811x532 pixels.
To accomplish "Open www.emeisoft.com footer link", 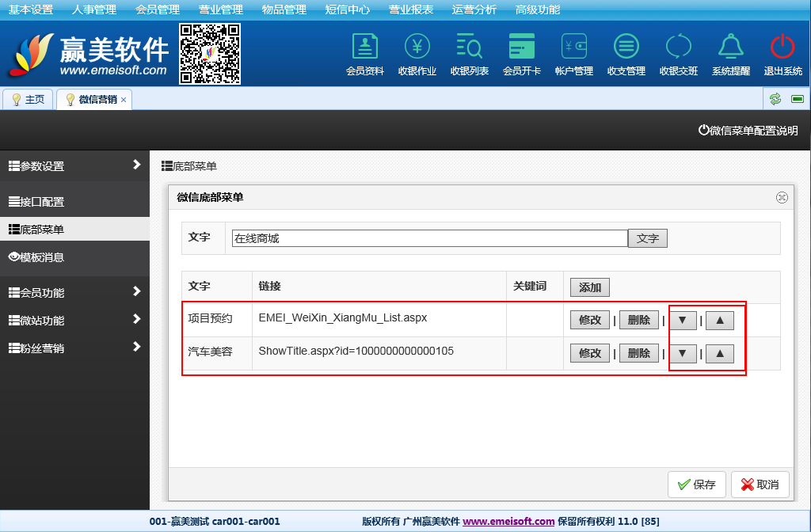I will [508, 522].
